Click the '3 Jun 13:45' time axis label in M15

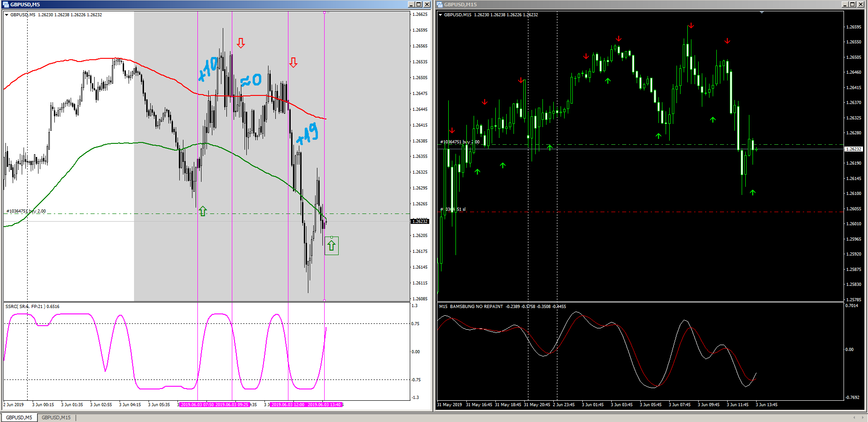(767, 405)
